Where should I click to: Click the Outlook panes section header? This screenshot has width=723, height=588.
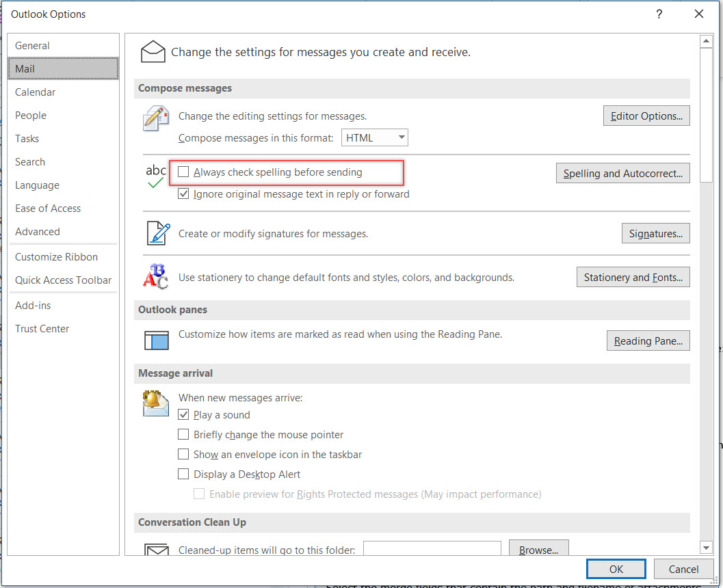click(x=412, y=310)
